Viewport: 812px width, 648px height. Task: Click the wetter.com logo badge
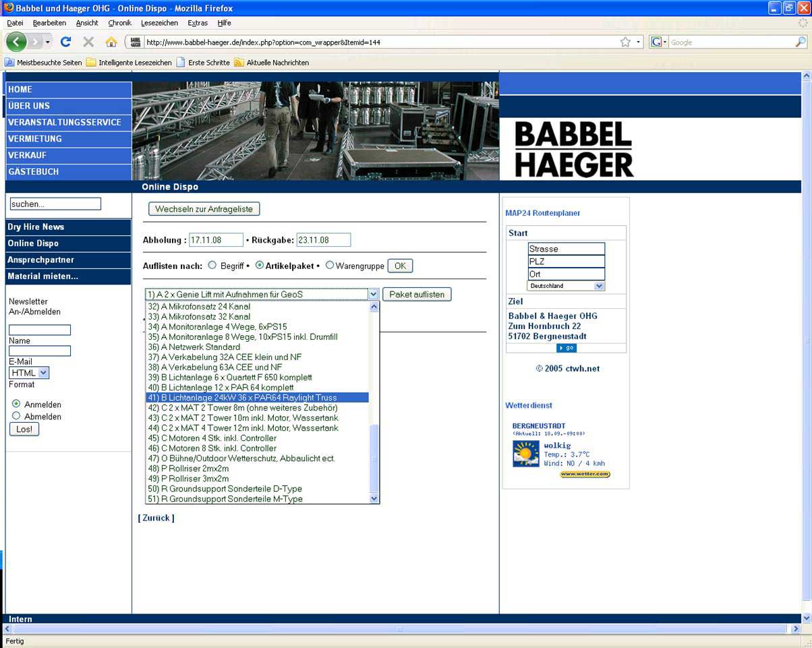(x=585, y=474)
